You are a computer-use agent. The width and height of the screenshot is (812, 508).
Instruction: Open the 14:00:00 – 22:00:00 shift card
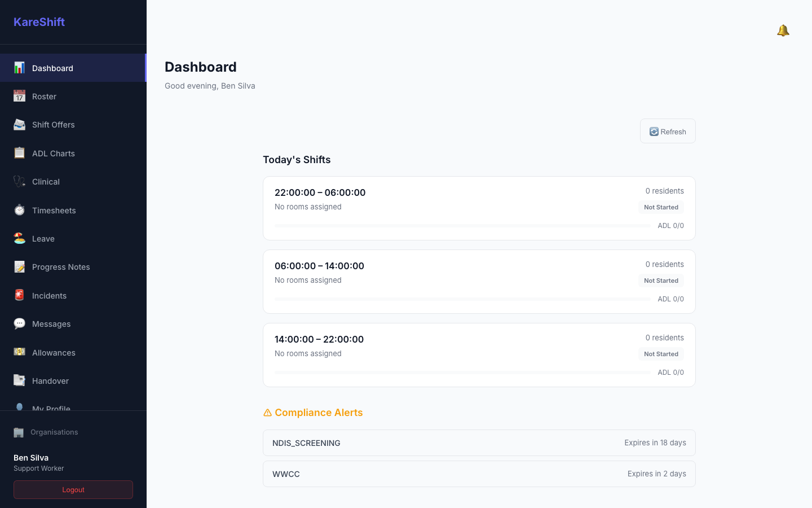pos(479,355)
